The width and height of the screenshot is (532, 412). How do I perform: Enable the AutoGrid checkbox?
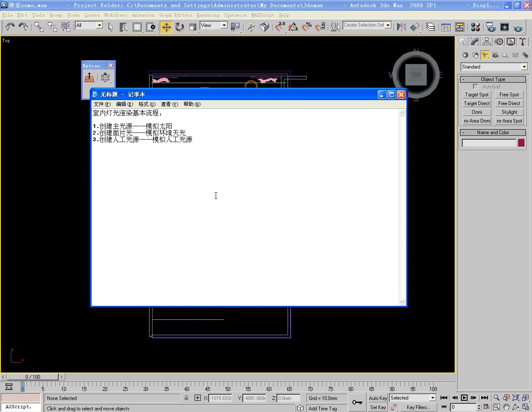pyautogui.click(x=476, y=86)
